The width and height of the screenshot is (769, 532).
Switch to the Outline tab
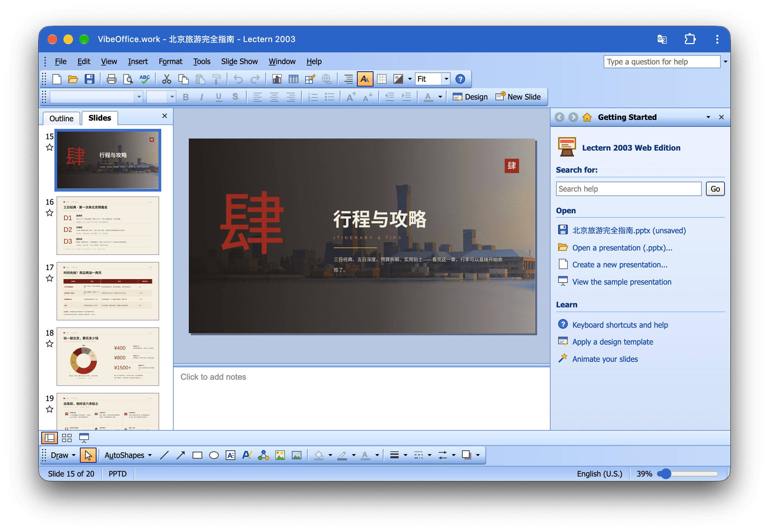point(61,118)
